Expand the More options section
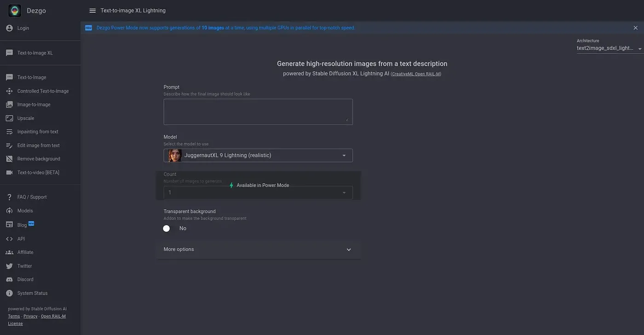The width and height of the screenshot is (644, 335). click(258, 250)
